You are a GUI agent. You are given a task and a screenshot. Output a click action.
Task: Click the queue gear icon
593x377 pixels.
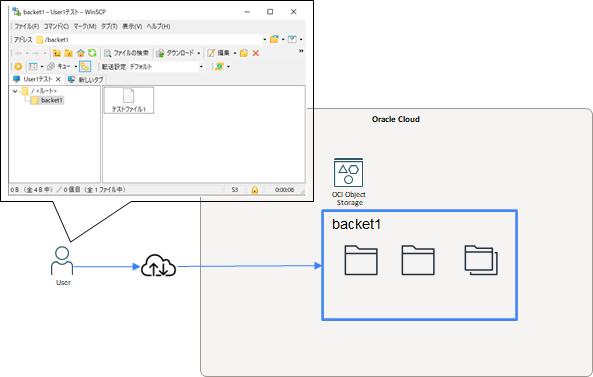(x=51, y=67)
